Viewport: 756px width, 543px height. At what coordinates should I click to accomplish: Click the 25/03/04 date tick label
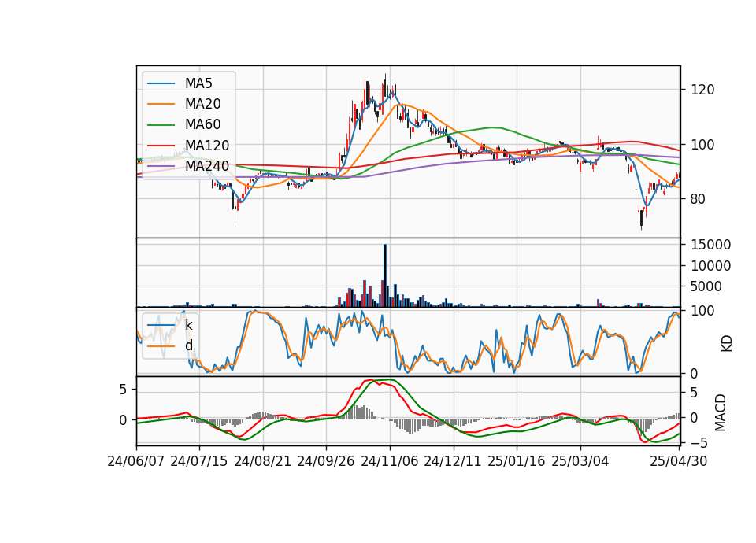tap(580, 462)
